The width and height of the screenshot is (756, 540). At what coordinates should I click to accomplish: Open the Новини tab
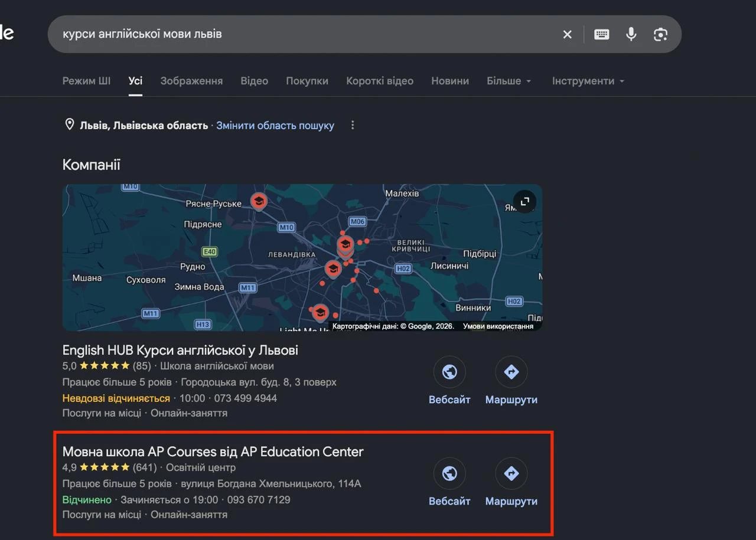pyautogui.click(x=450, y=81)
